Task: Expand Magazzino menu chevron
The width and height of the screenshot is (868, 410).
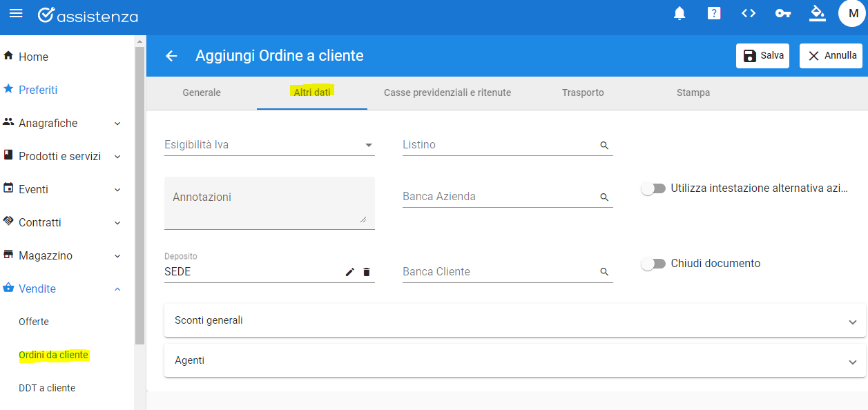Action: coord(117,256)
